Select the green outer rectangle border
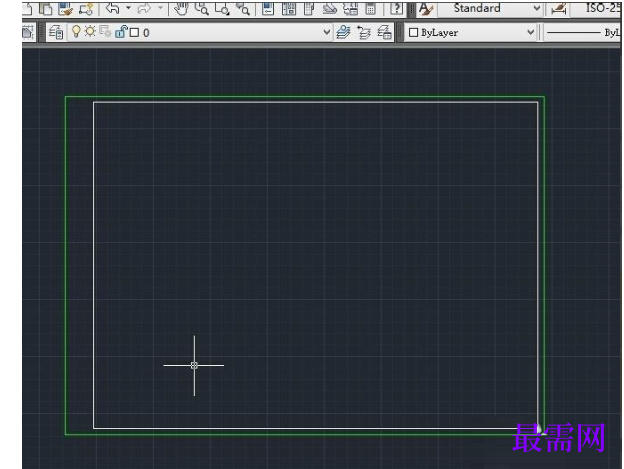The image size is (624, 469). (x=305, y=96)
